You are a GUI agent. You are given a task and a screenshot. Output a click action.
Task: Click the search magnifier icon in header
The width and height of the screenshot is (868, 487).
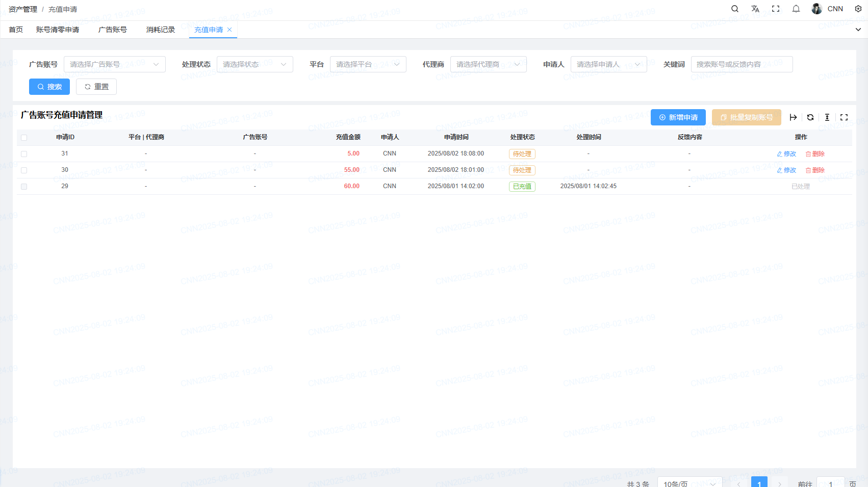coord(735,9)
